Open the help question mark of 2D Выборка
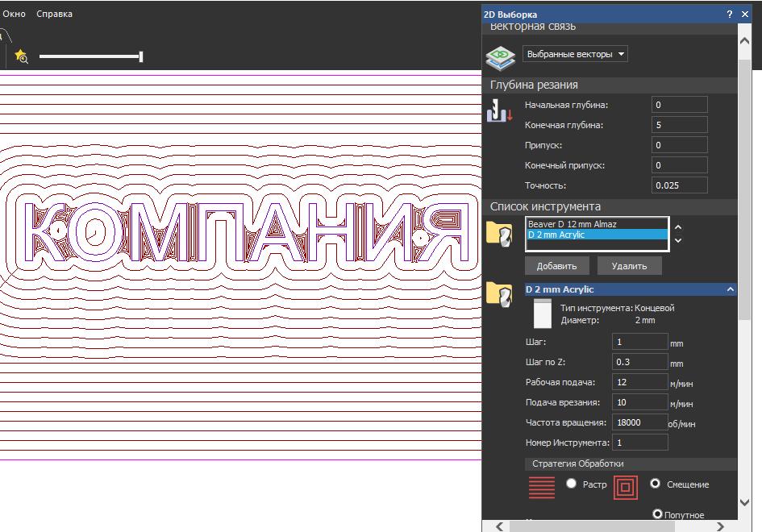Image resolution: width=762 pixels, height=532 pixels. point(730,14)
